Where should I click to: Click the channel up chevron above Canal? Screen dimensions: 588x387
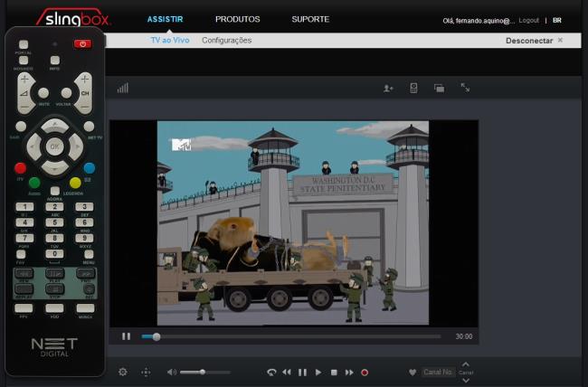click(466, 364)
